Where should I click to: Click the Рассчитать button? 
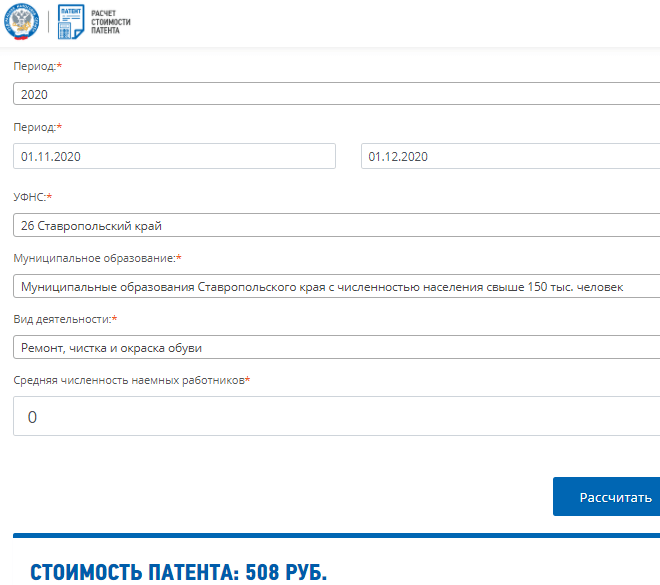click(607, 497)
